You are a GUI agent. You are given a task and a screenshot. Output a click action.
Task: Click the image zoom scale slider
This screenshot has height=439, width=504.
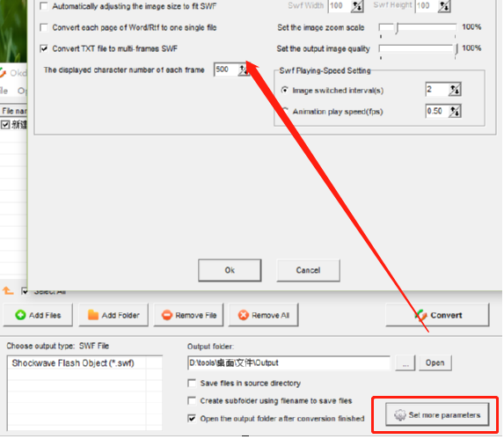coord(418,28)
